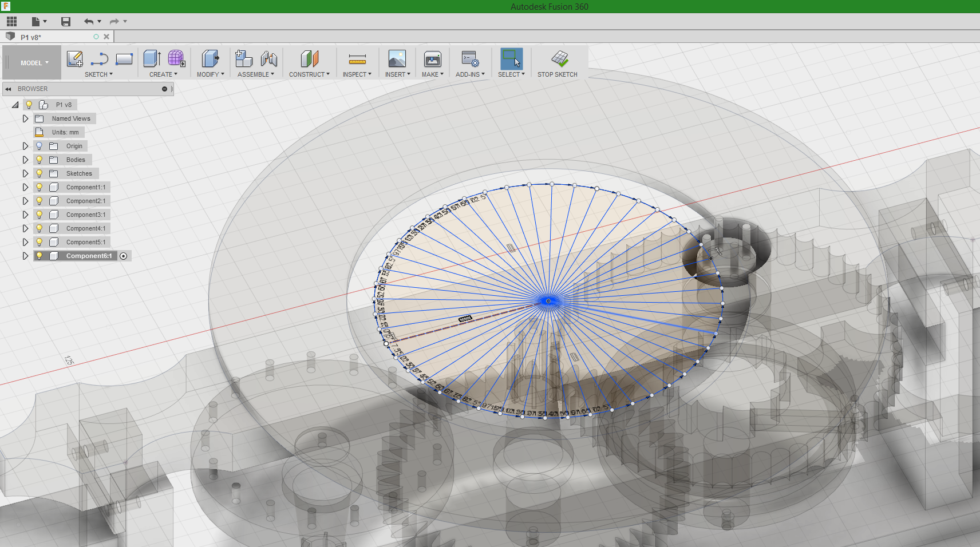This screenshot has height=547, width=980.
Task: Select the Modify Press Pull tool
Action: 210,59
